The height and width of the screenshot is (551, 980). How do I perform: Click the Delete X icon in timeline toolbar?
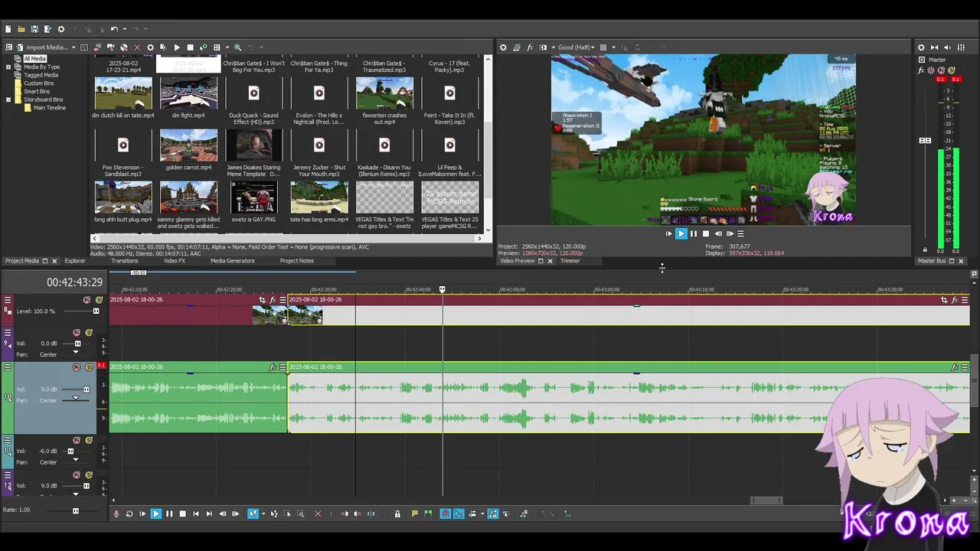pos(318,514)
